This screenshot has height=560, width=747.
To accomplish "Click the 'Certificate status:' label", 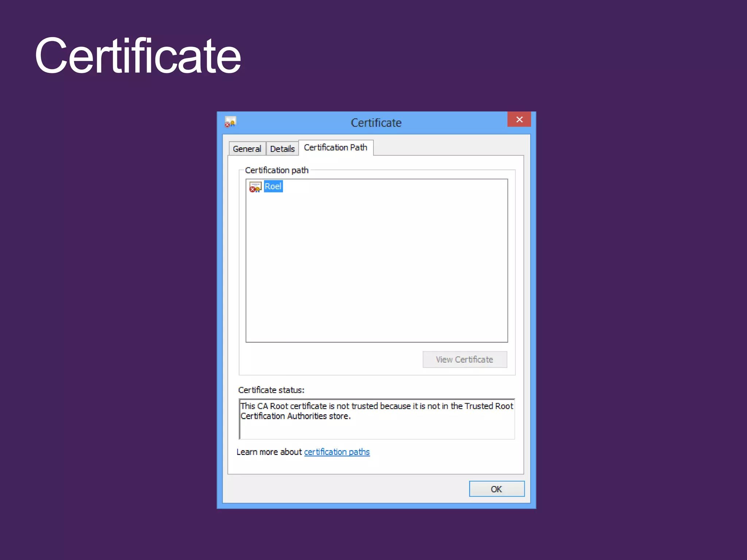I will coord(271,390).
